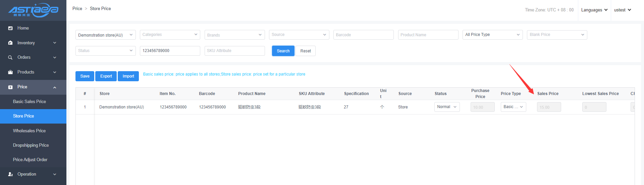Click the Operation user icon

(x=10, y=174)
